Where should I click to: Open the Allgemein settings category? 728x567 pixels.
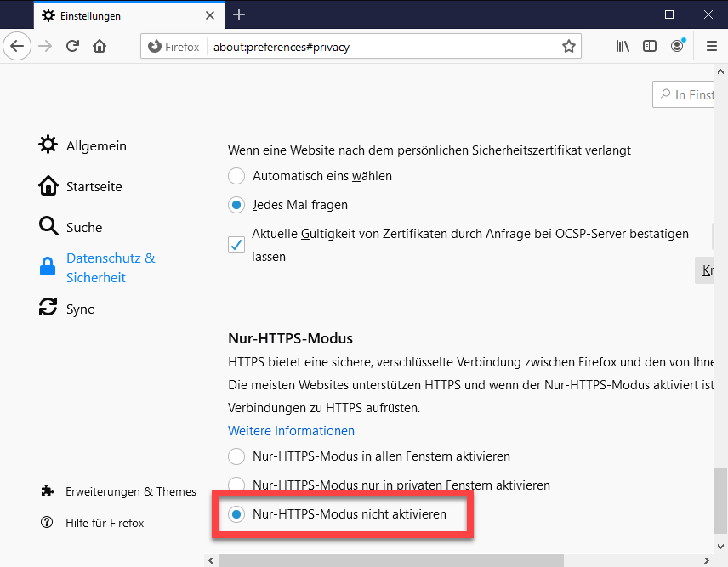click(x=96, y=146)
